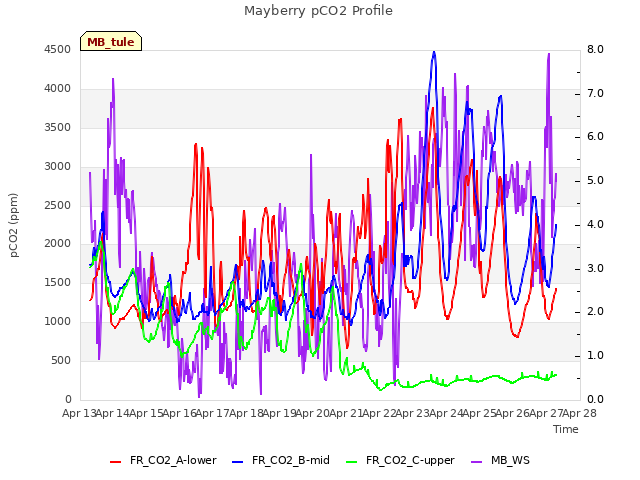Toggle the FR_CO2_C-upper legend entry
640x480 pixels.
click(x=400, y=460)
